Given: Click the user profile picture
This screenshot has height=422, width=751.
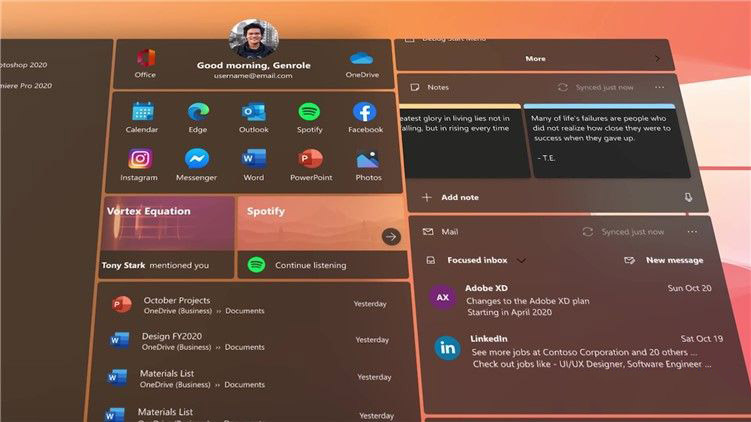Looking at the screenshot, I should click(254, 38).
